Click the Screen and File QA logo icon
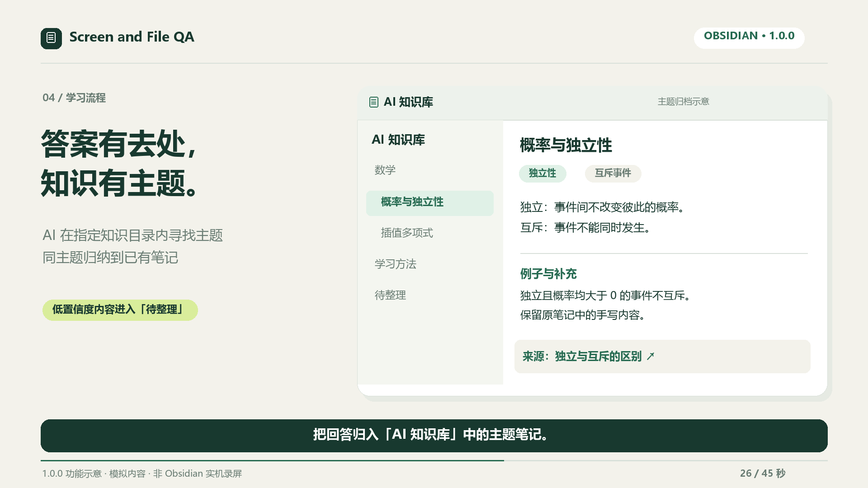 click(51, 38)
